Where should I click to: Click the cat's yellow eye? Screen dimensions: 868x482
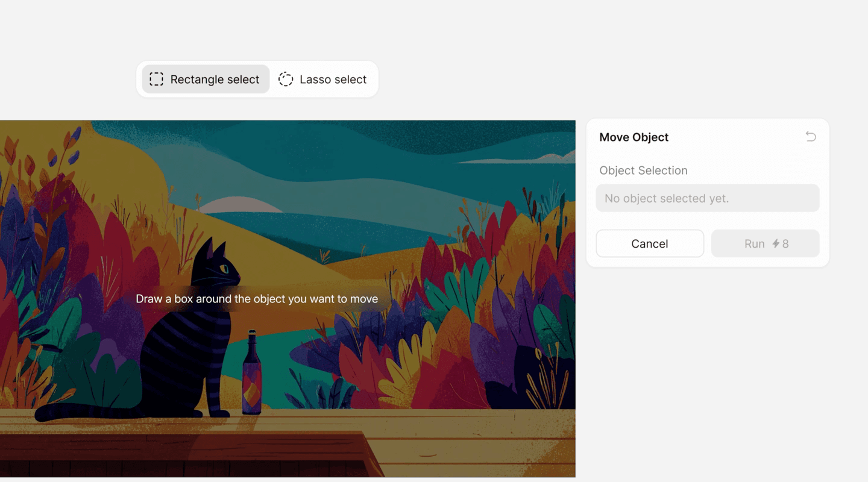(x=224, y=269)
